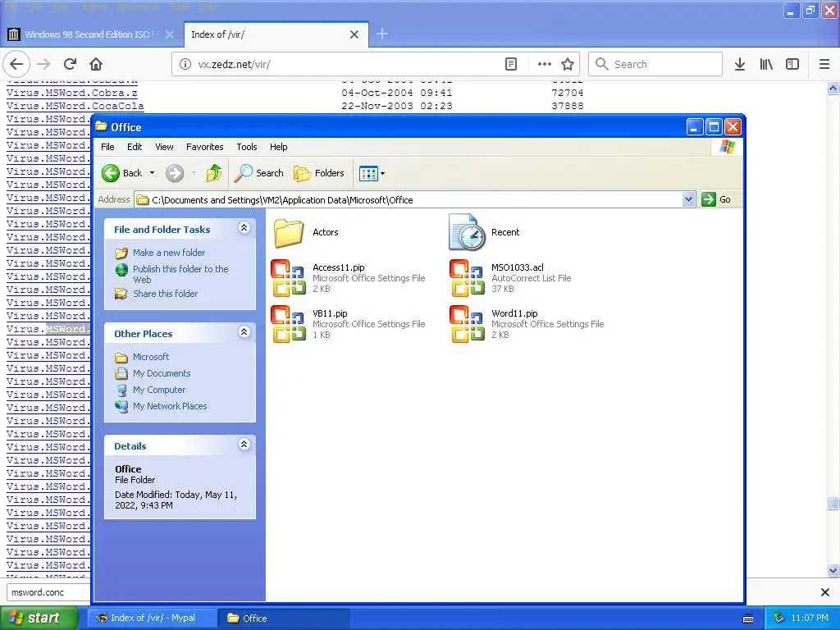
Task: Toggle browser sidebar icon
Action: [x=792, y=64]
